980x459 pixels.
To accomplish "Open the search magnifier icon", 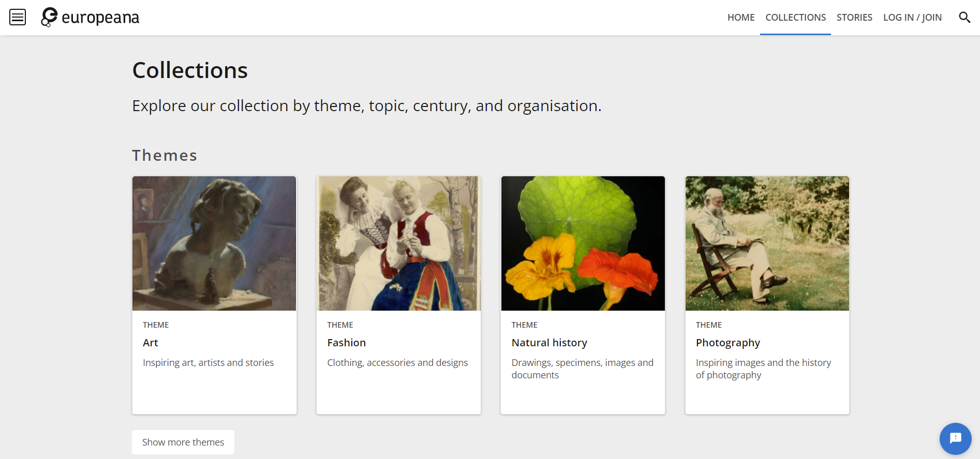I will pyautogui.click(x=964, y=17).
